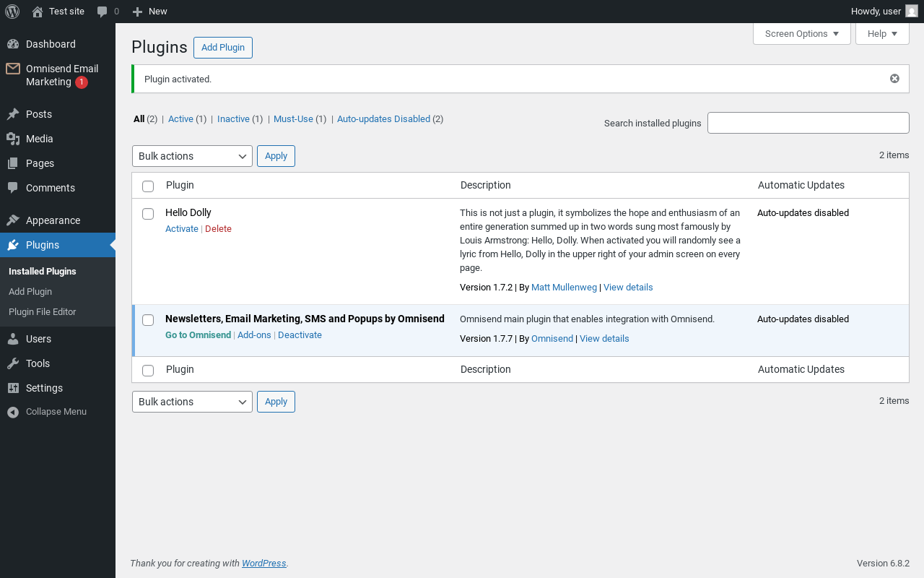Click the Media icon in sidebar
The image size is (924, 578).
tap(13, 139)
